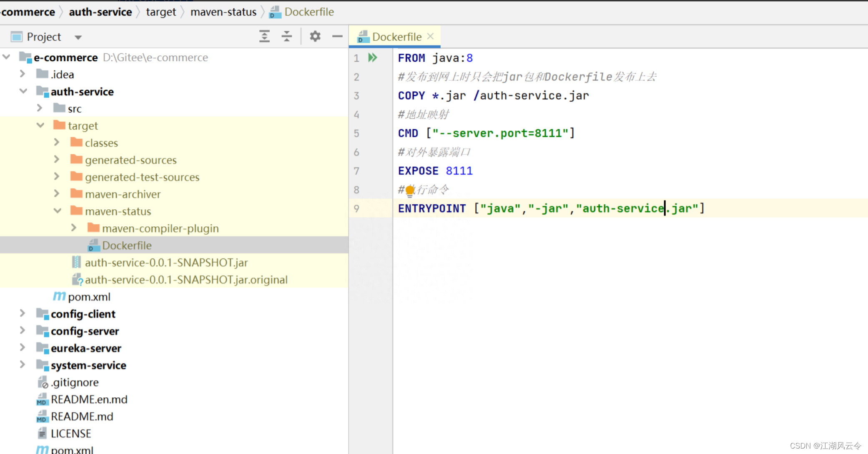Select Dockerfile in the project tree
This screenshot has width=868, height=454.
pos(127,246)
